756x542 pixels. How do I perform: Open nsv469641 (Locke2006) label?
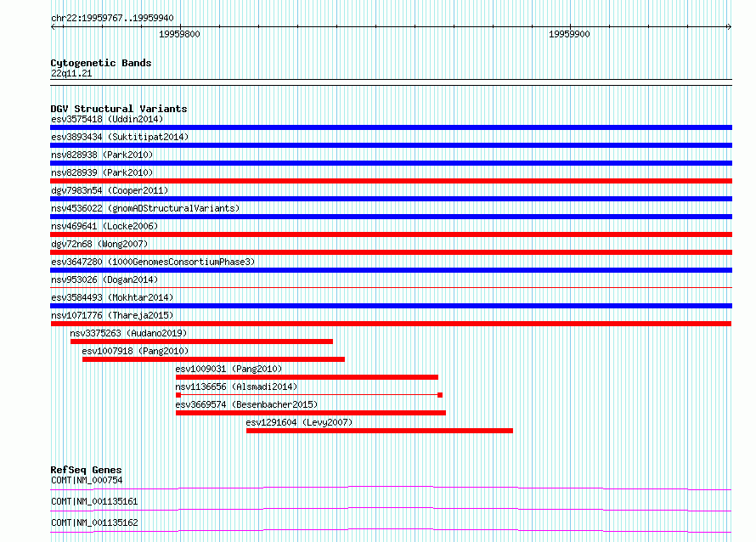[104, 226]
